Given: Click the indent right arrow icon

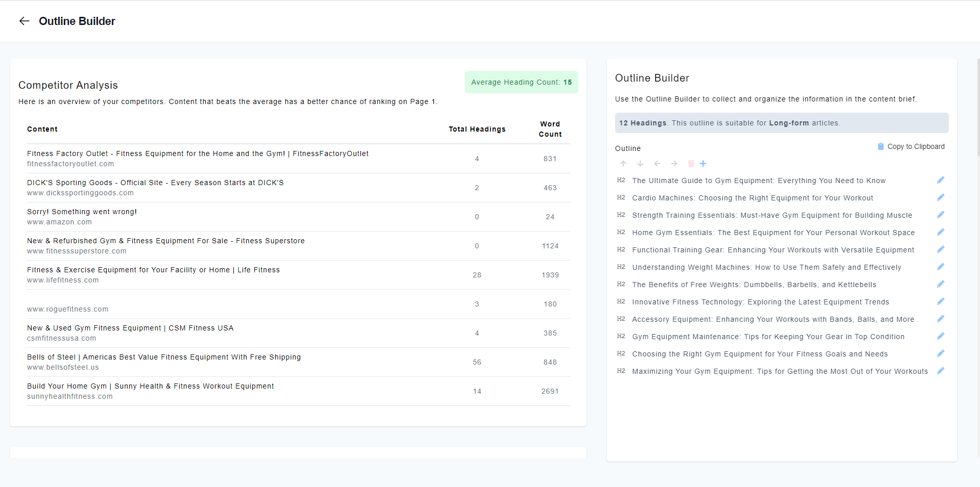Looking at the screenshot, I should pos(674,164).
